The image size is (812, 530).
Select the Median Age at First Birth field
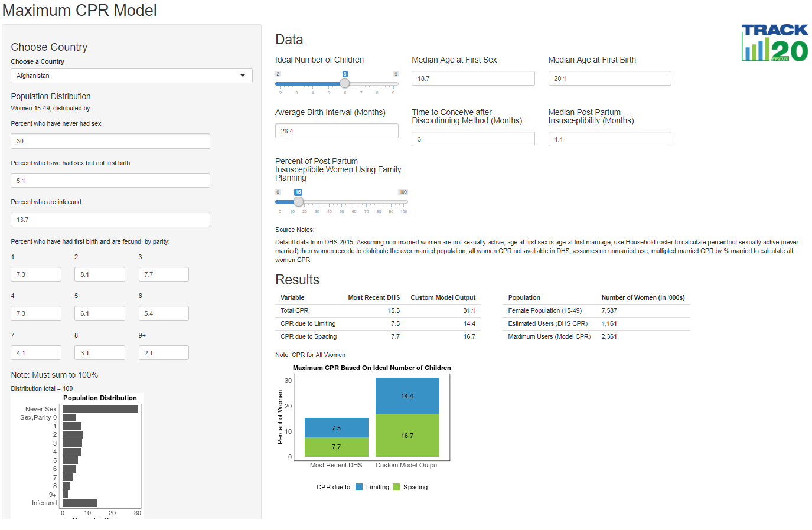click(609, 78)
